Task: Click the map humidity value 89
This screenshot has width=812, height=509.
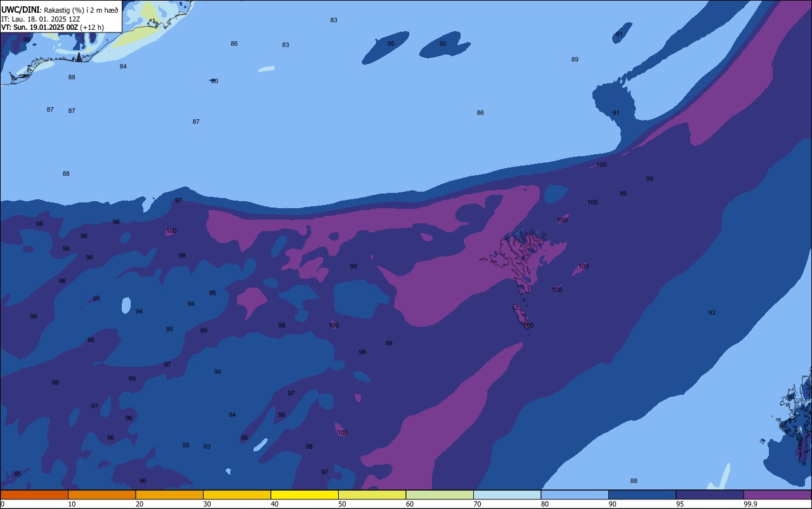Action: coord(575,60)
